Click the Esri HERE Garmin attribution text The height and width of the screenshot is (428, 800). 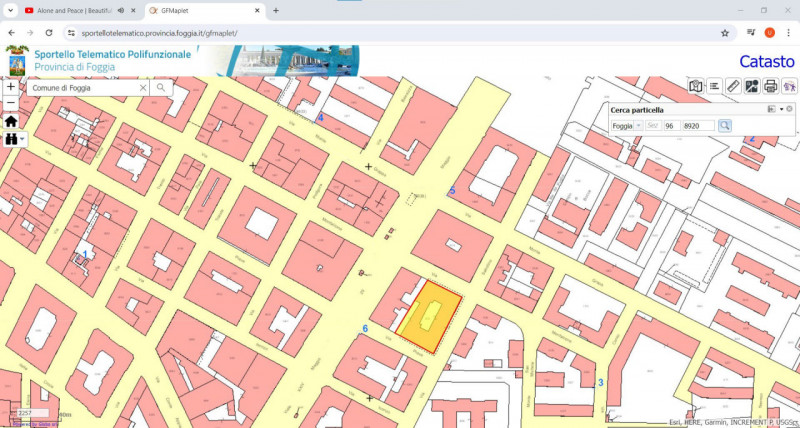(x=734, y=422)
